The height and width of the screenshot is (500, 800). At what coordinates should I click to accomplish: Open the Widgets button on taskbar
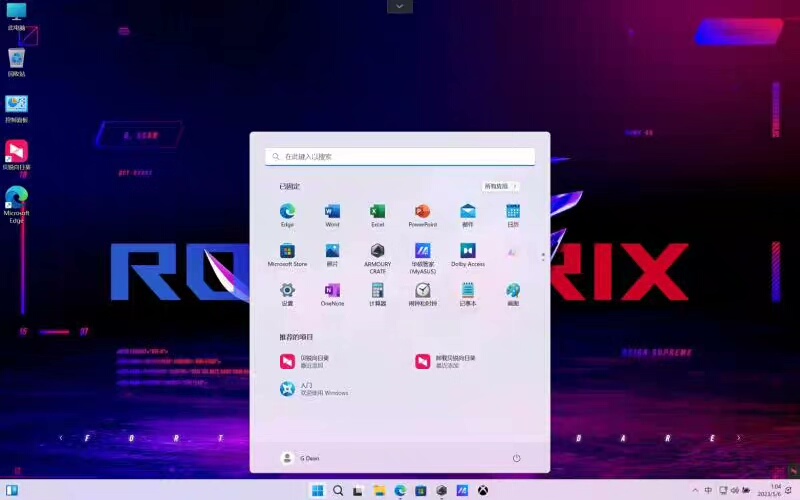pos(12,490)
